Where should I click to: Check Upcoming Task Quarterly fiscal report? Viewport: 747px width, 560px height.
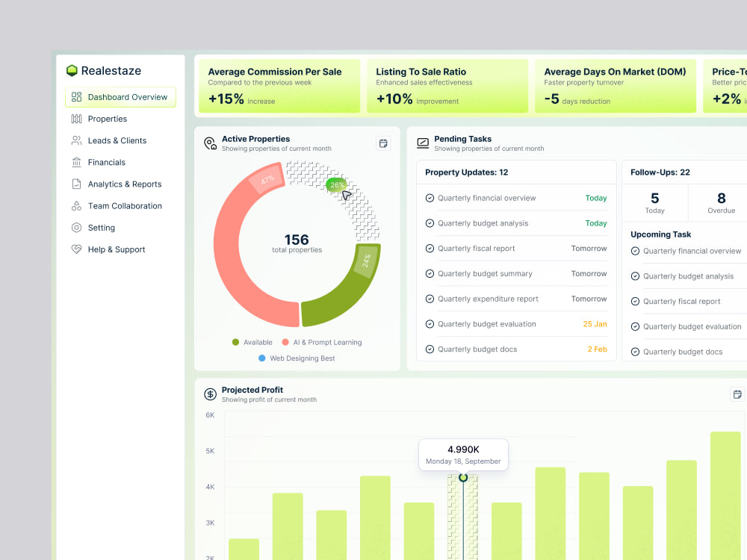point(635,302)
